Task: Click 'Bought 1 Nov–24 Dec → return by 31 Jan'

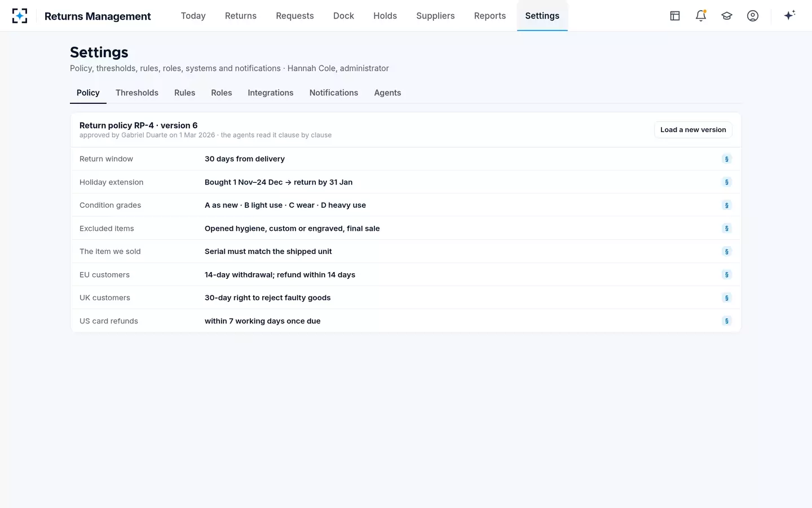Action: pos(279,182)
